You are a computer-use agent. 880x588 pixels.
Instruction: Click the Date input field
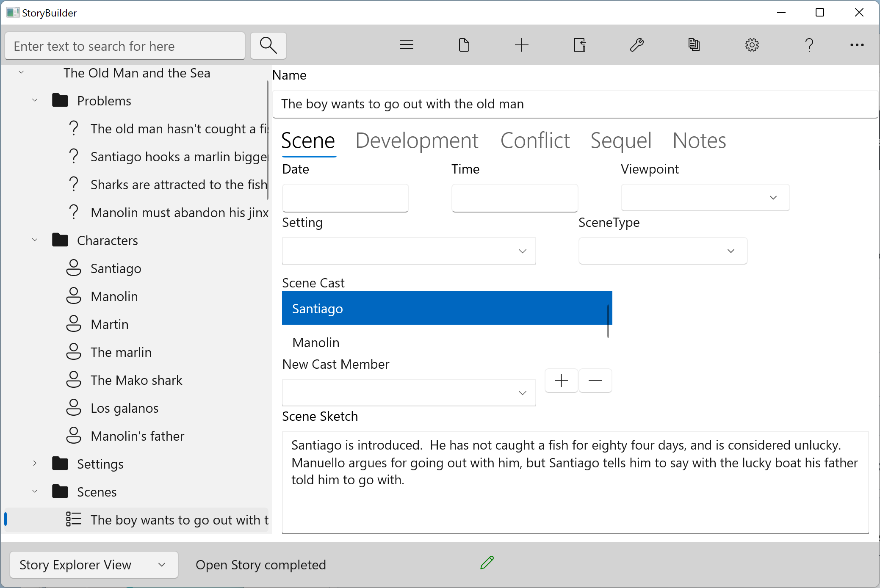[345, 198]
